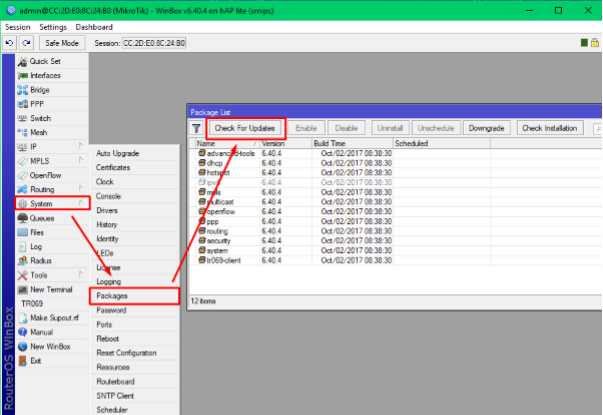Select the openflow package row
Viewport: 603px width, 415px height.
pyautogui.click(x=396, y=212)
